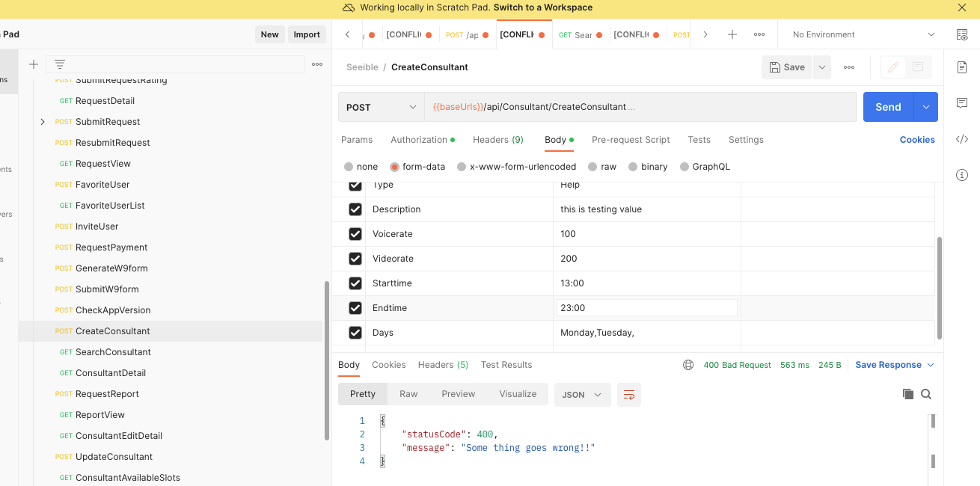Click the collections sidebar scrollbar

(x=326, y=360)
